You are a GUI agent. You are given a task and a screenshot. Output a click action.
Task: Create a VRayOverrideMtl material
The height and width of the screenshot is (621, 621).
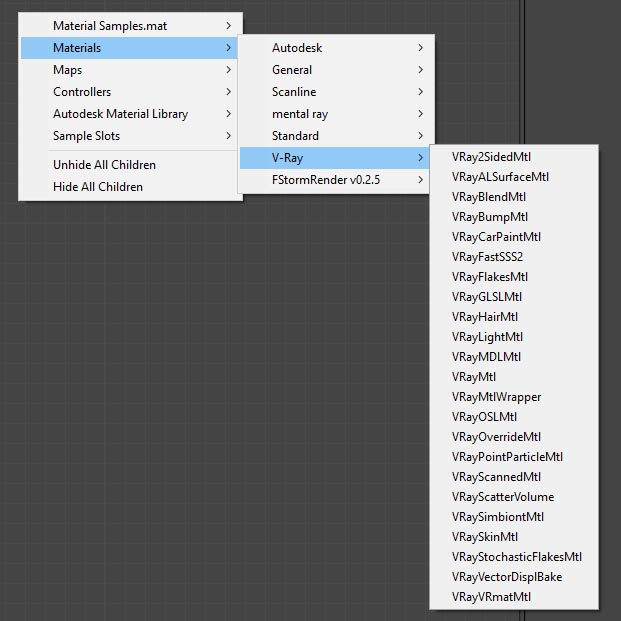(514, 437)
